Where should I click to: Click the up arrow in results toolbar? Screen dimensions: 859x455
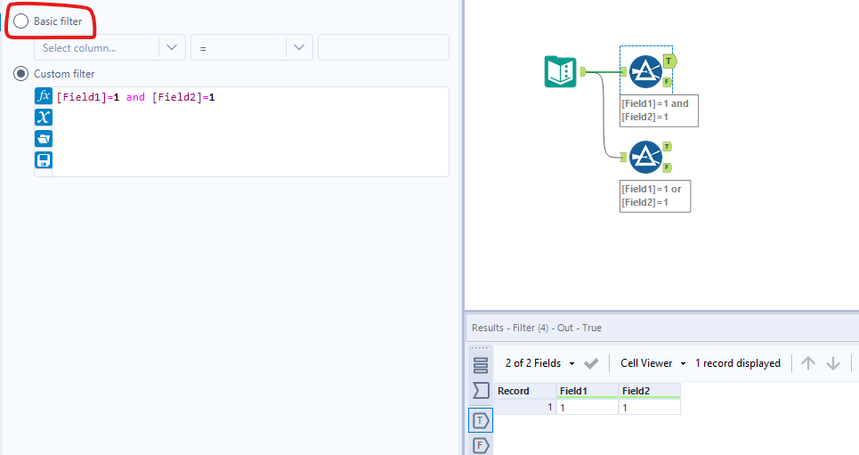pos(808,363)
